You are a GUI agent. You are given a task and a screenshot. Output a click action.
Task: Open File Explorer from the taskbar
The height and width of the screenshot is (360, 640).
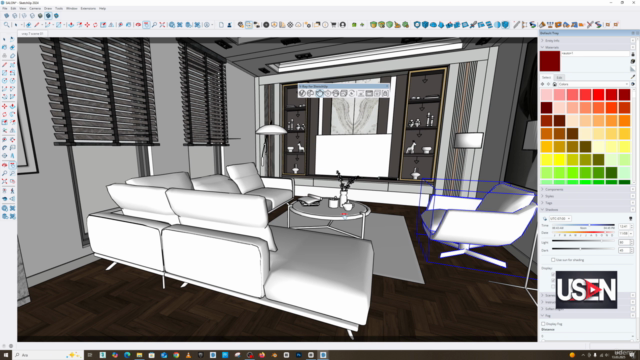click(139, 355)
